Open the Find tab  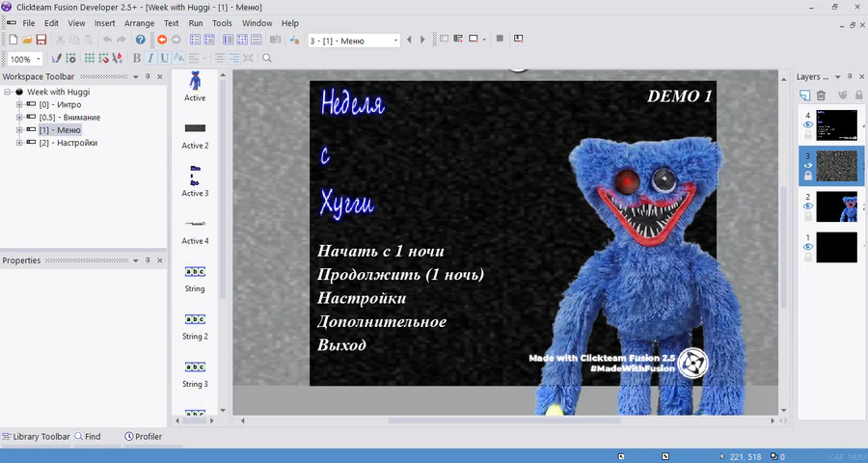pyautogui.click(x=88, y=436)
